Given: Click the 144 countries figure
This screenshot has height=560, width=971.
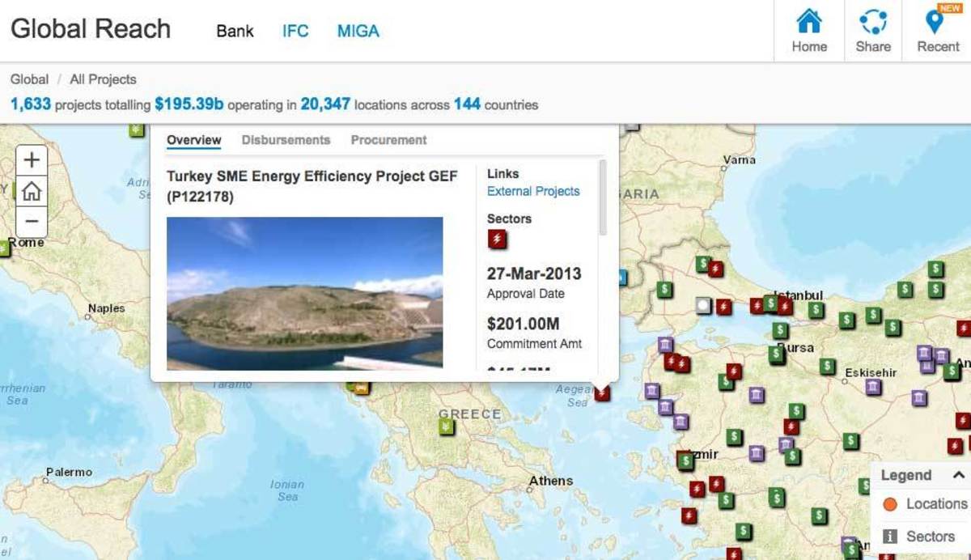Looking at the screenshot, I should tap(467, 104).
